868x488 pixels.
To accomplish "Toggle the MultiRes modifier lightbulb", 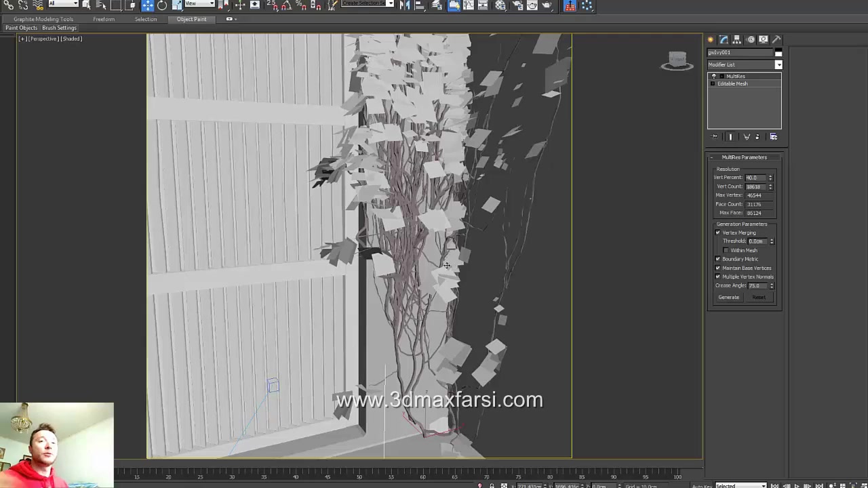I will pyautogui.click(x=713, y=77).
